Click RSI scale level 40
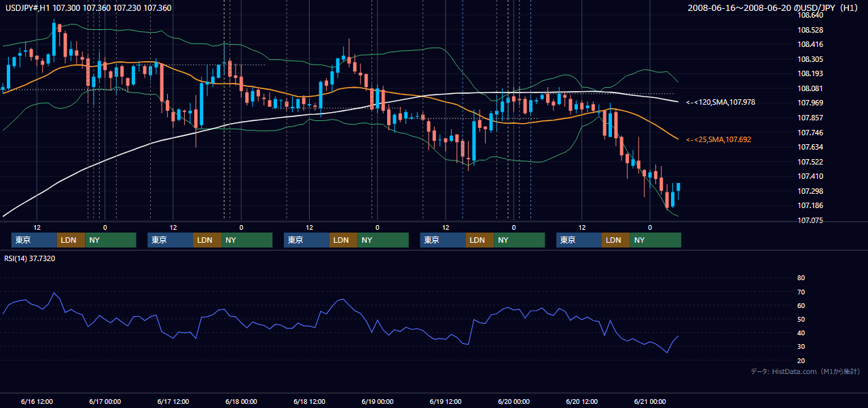The image size is (868, 408). point(801,333)
